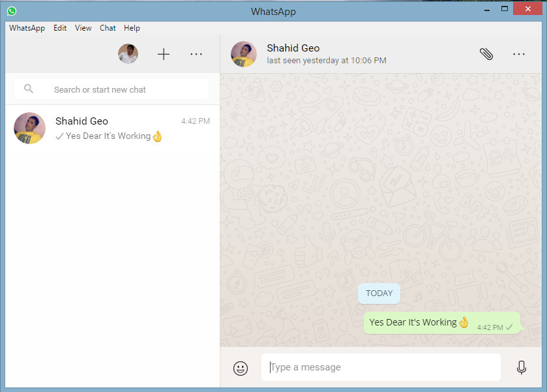The image size is (547, 392).
Task: Open your own profile picture
Action: pos(128,53)
